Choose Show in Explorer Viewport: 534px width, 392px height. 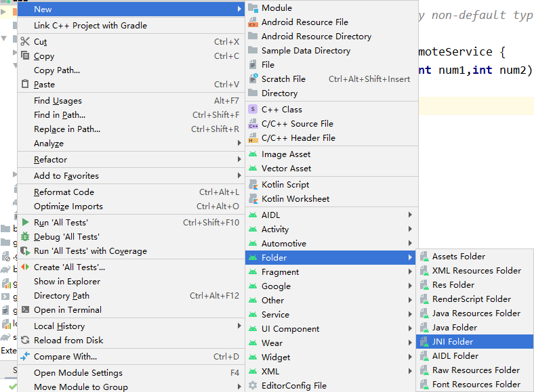tap(131, 282)
